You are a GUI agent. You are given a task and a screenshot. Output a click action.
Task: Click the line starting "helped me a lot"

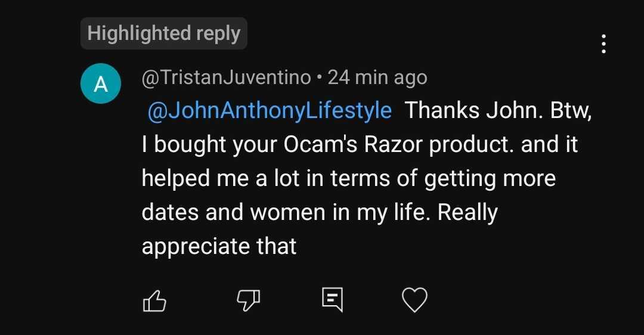[x=348, y=179]
